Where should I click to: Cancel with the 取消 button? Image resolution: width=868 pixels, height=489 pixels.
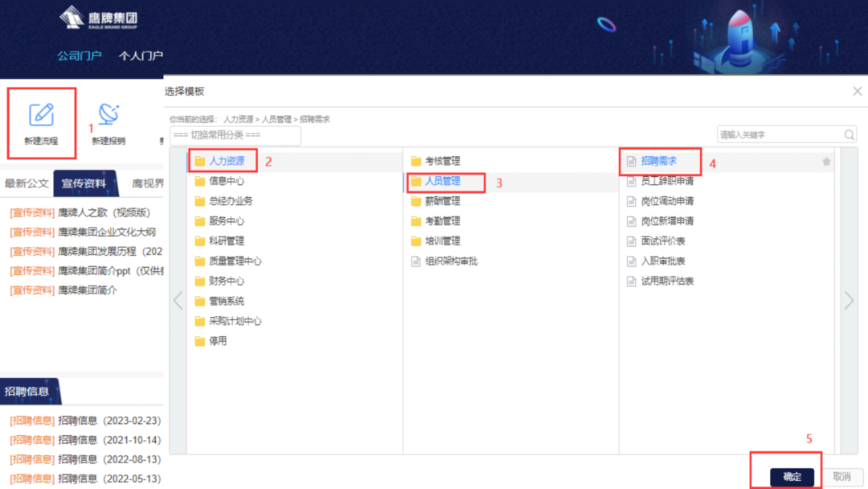pyautogui.click(x=842, y=477)
